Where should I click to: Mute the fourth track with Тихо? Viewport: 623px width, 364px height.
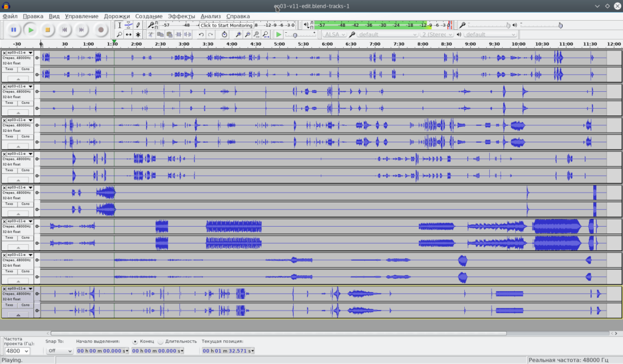[9, 170]
